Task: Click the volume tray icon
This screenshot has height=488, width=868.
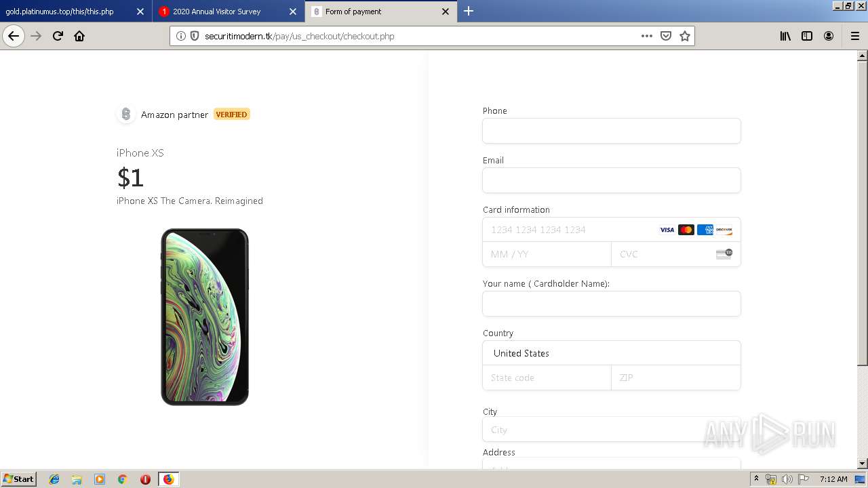Action: (x=787, y=479)
